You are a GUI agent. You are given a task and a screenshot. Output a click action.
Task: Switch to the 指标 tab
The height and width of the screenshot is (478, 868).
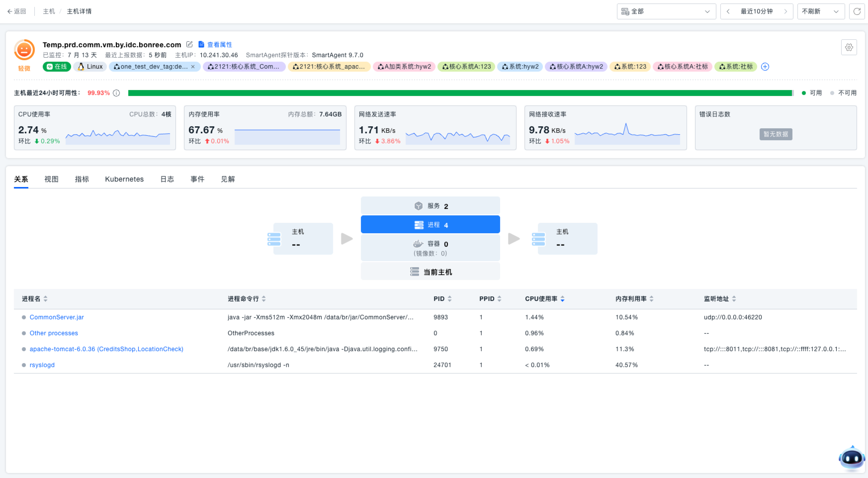(82, 179)
